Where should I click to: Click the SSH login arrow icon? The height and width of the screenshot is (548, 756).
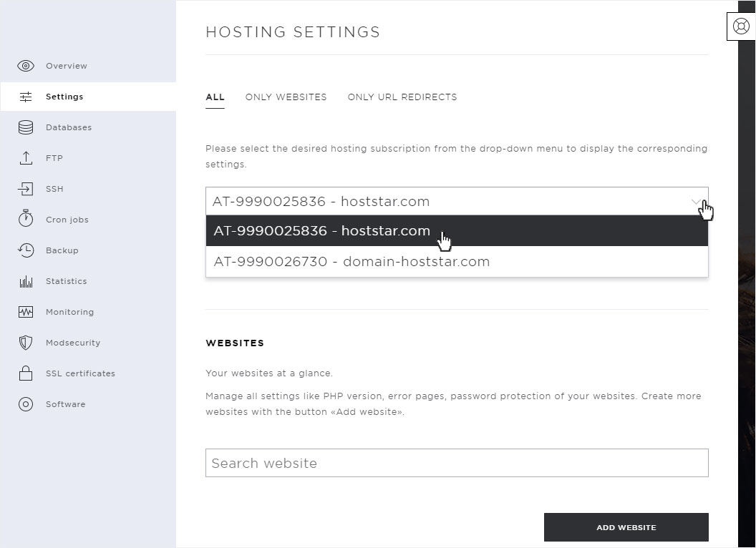(26, 189)
